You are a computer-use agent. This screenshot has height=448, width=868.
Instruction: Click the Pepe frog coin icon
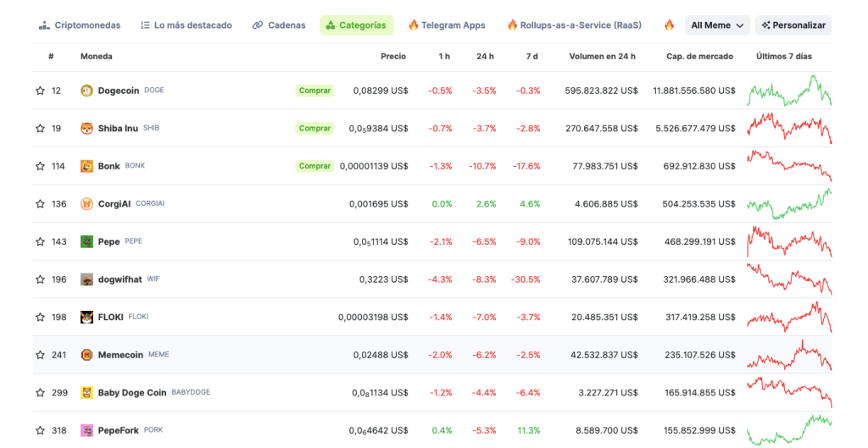(x=86, y=241)
